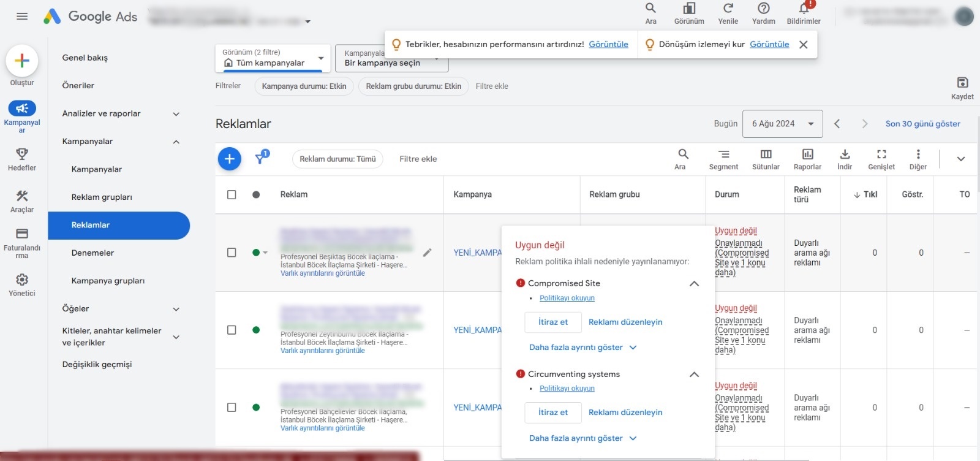Select the Bahçelievler ad row checkbox
Viewport: 980px width, 461px height.
[232, 408]
